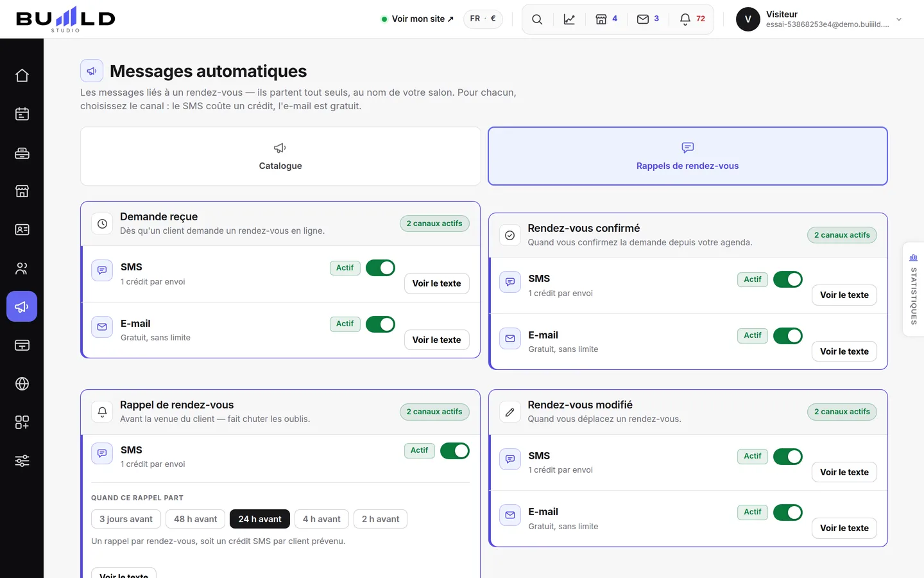
Task: Open the bell notifications showing 72
Action: (692, 19)
